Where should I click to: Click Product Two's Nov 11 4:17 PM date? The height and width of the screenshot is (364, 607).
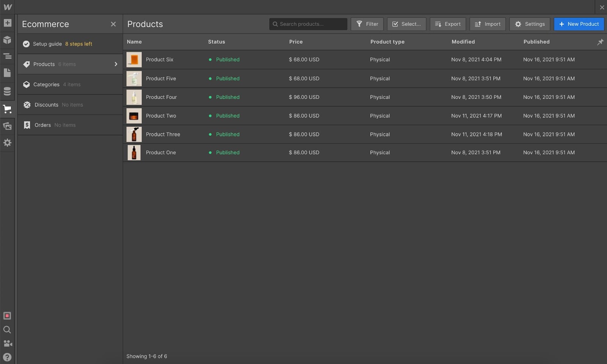pyautogui.click(x=476, y=116)
